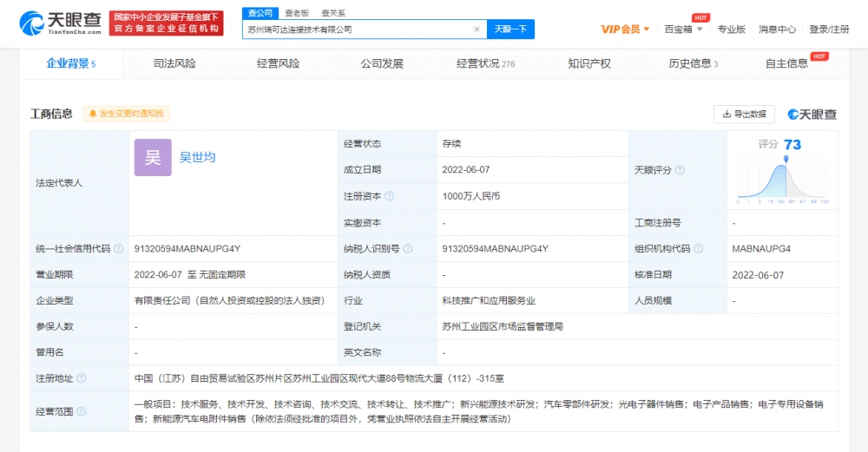The height and width of the screenshot is (452, 868).
Task: Select the business status 存续
Action: point(451,144)
